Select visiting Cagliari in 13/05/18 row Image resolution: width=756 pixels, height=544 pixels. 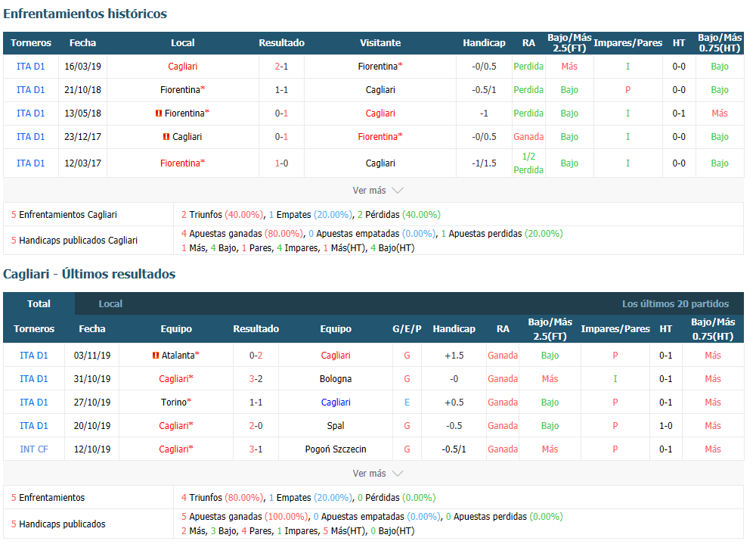coord(380,113)
